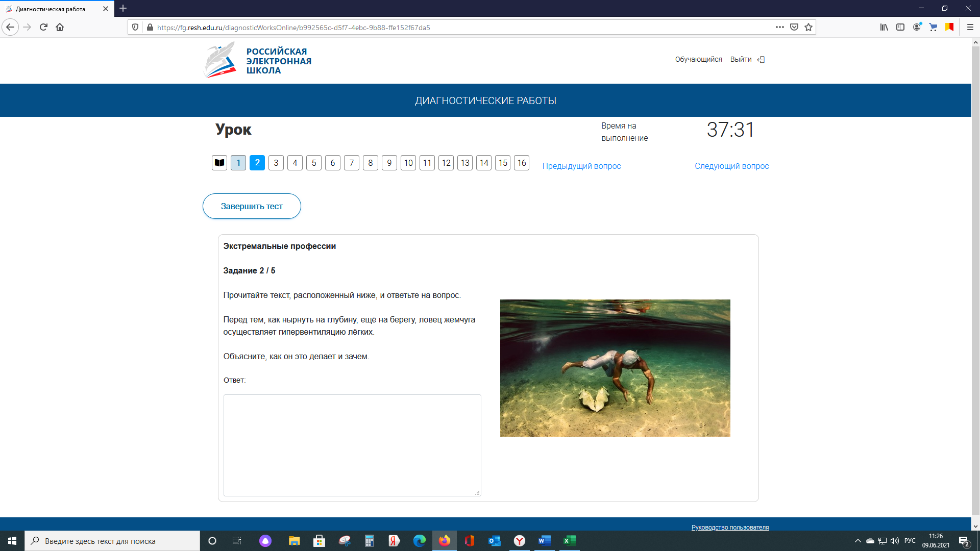
Task: Save the page to Pocket with its icon
Action: click(x=794, y=27)
